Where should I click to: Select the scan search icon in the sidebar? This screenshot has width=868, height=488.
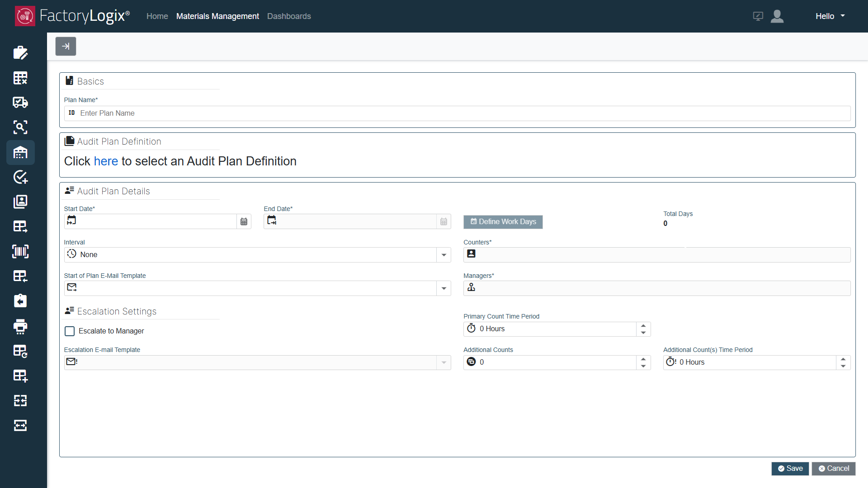tap(20, 127)
